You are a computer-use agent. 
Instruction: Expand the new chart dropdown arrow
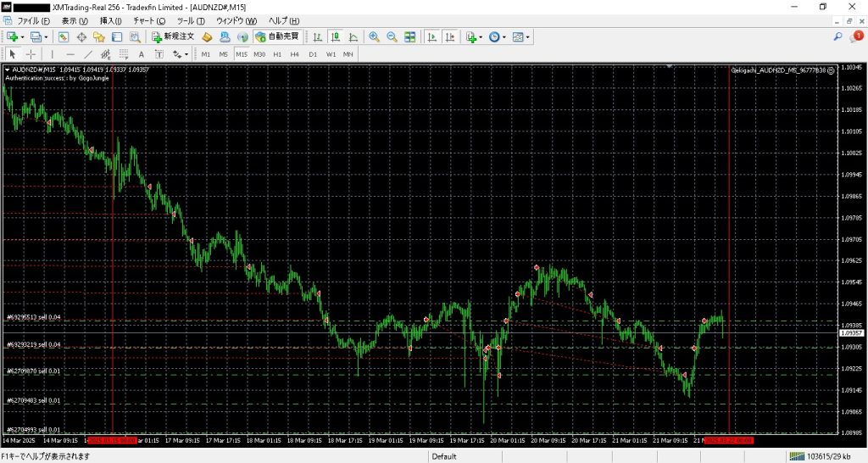tap(23, 37)
